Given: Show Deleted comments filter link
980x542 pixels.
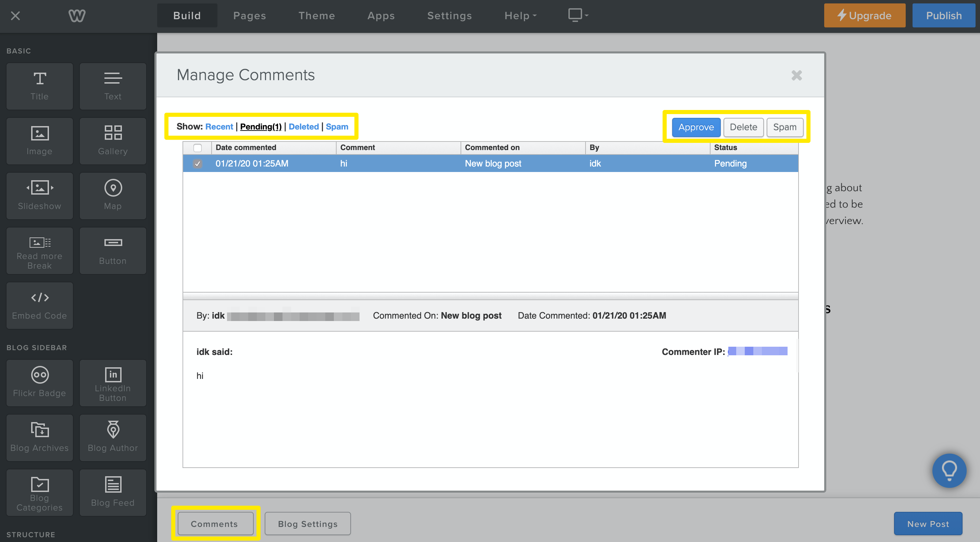Looking at the screenshot, I should 304,127.
